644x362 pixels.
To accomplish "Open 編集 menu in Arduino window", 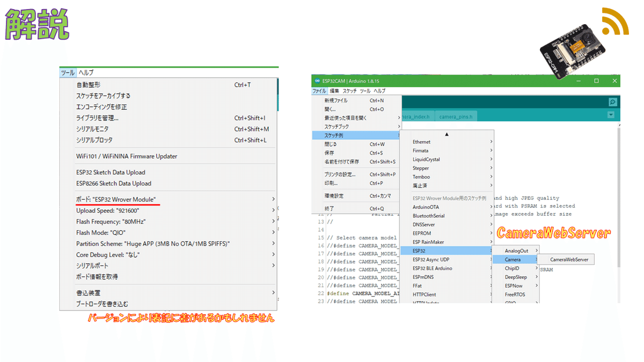I will tap(334, 91).
